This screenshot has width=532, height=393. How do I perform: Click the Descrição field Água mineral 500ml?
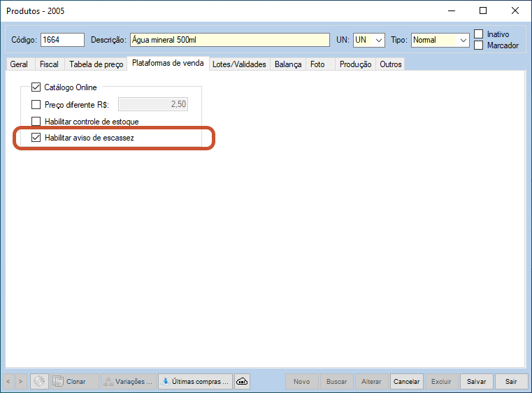(230, 40)
